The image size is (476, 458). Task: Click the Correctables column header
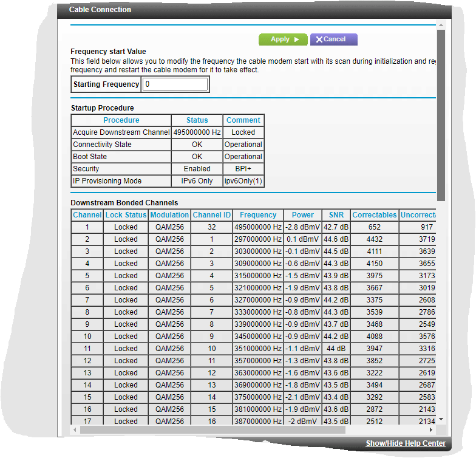click(x=374, y=215)
